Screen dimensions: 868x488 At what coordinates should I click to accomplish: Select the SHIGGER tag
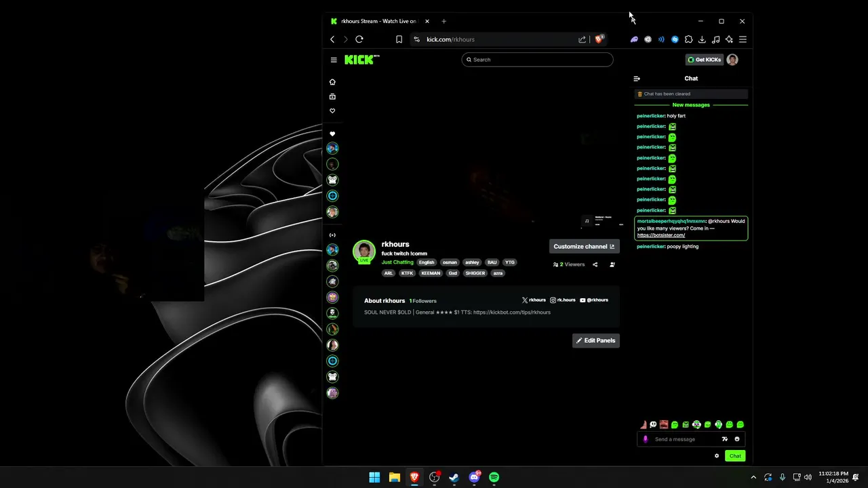[475, 273]
